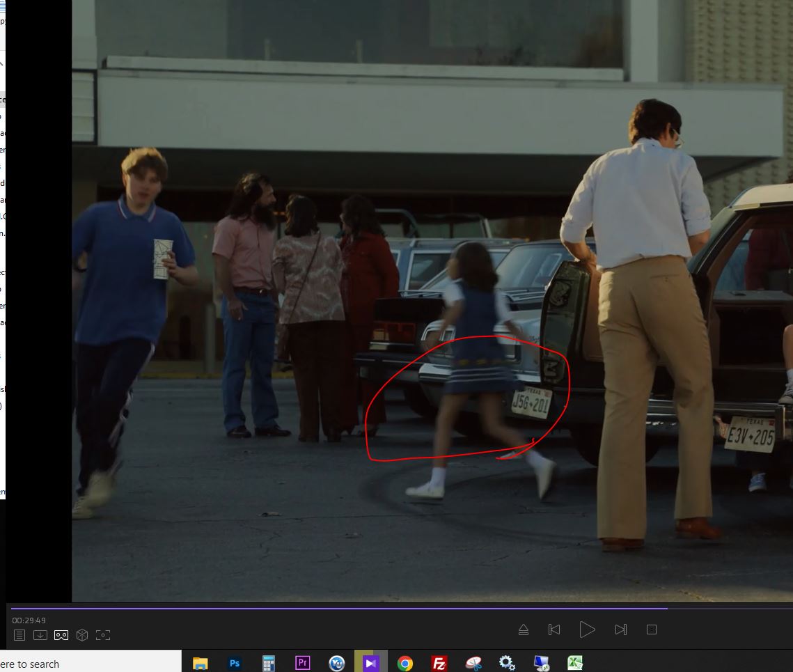This screenshot has width=793, height=672.
Task: Launch Photoshop from the taskbar
Action: 235,663
